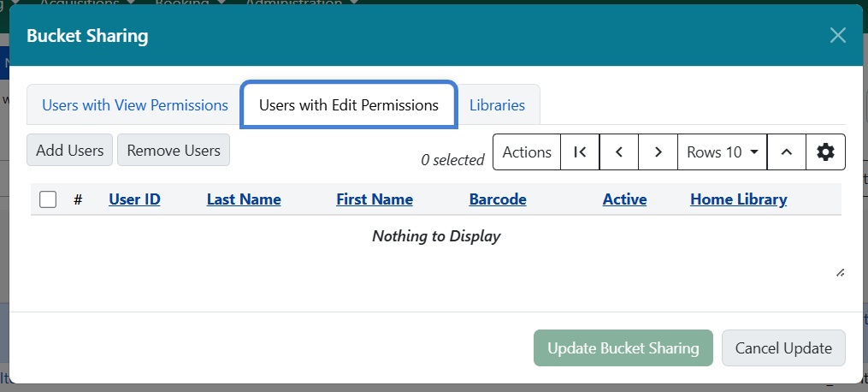868x392 pixels.
Task: Collapse grid with the up caret icon
Action: (787, 151)
